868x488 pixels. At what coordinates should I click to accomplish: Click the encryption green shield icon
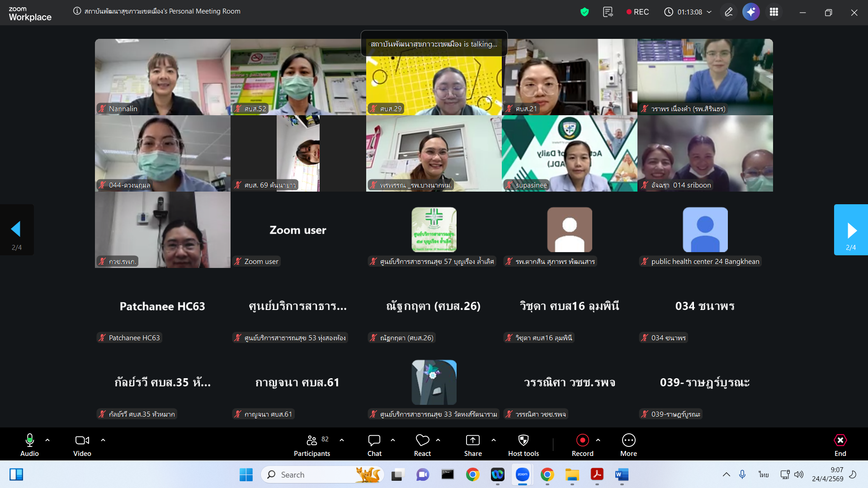pyautogui.click(x=585, y=12)
